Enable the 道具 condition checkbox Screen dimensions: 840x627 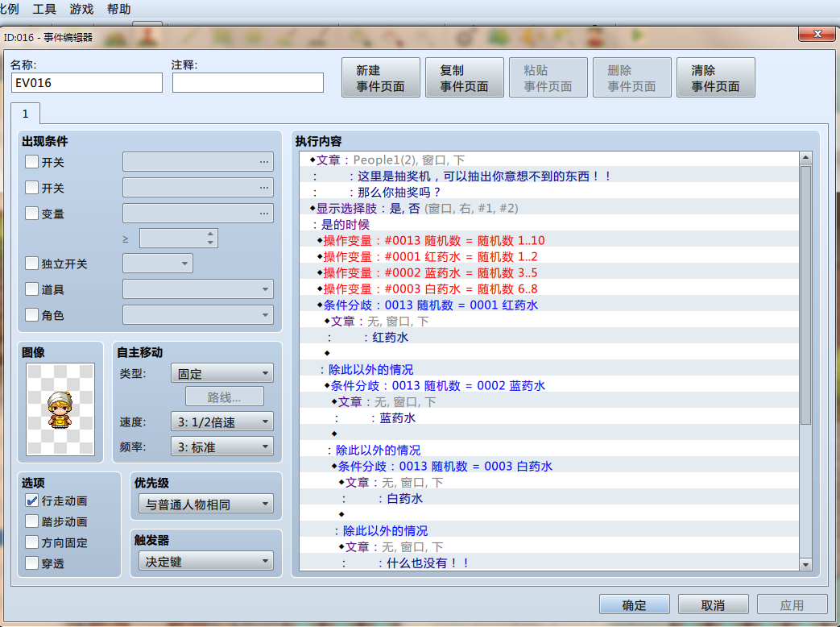point(32,289)
